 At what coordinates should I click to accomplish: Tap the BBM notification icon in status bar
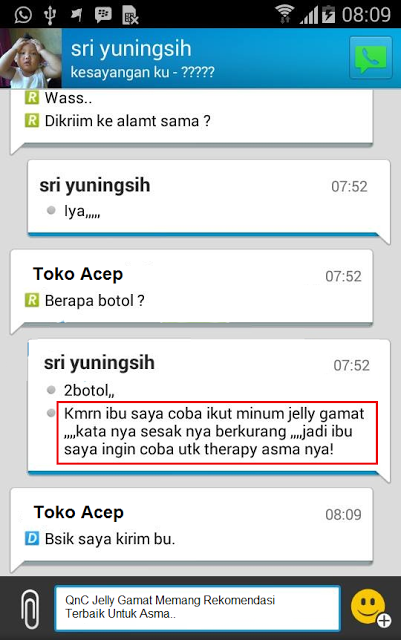coord(103,15)
